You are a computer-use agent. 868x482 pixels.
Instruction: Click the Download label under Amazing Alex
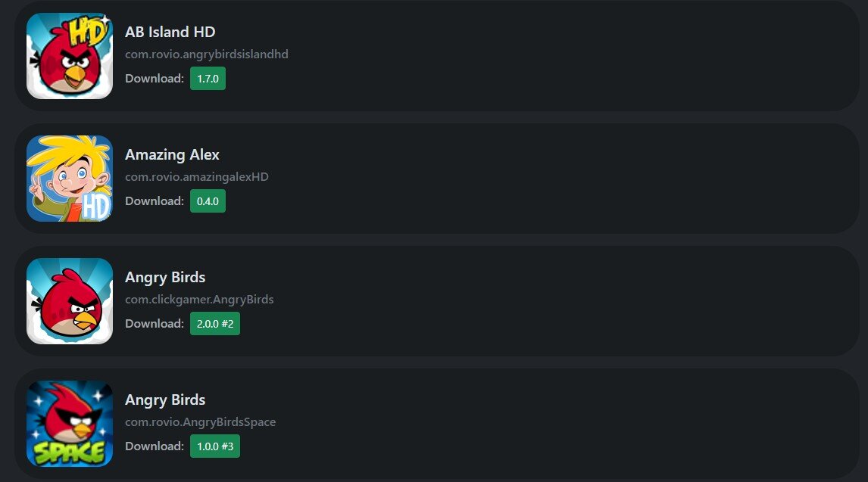(x=155, y=201)
